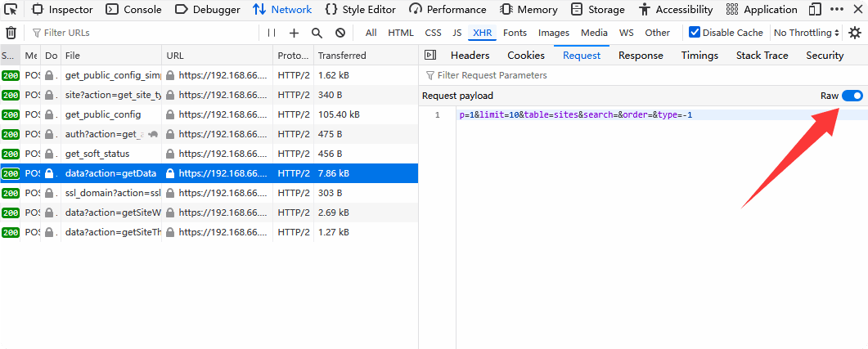This screenshot has height=349, width=868.
Task: Switch to the Response tab
Action: coord(641,56)
